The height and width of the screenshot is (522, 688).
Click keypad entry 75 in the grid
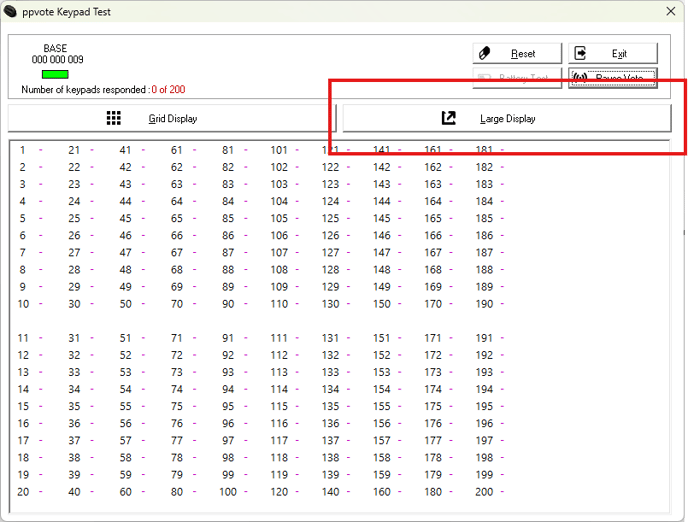[176, 406]
